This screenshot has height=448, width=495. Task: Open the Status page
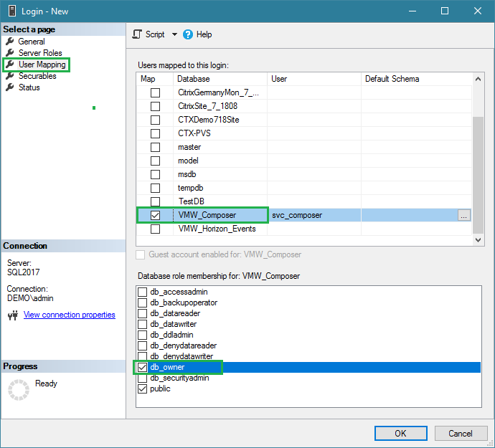[x=29, y=87]
